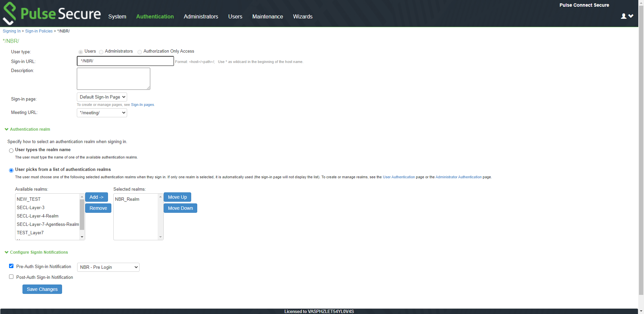Select 'User types the realm name' radio
Screen dimensions: 644x314
click(x=11, y=150)
